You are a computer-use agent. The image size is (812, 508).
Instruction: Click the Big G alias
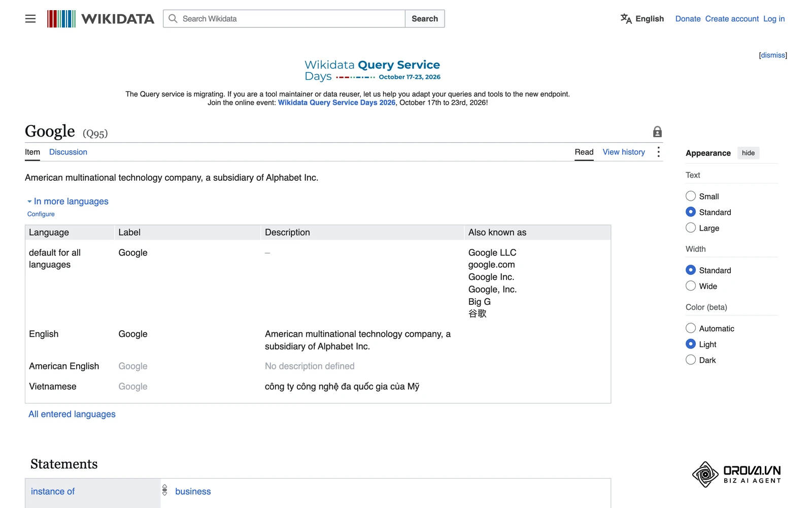479,301
